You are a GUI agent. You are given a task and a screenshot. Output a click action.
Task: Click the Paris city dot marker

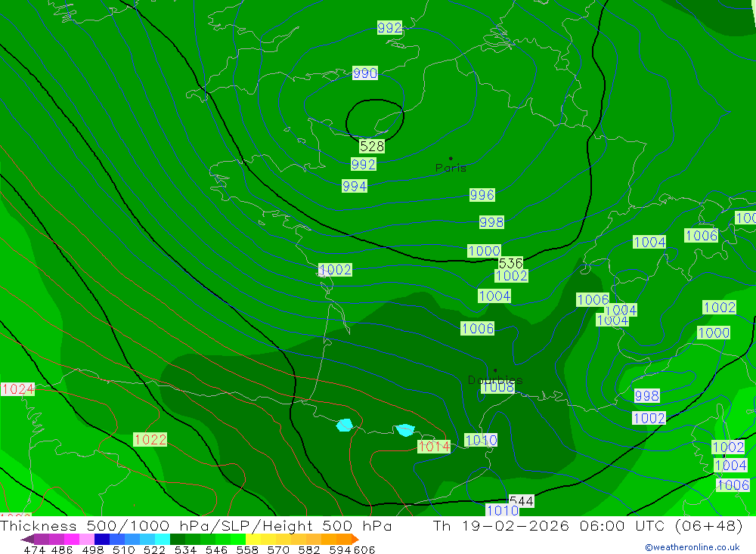(x=451, y=158)
